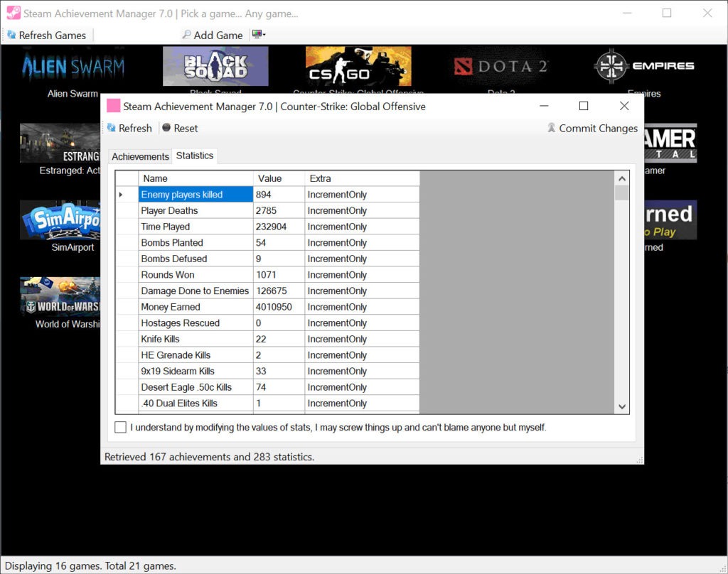The height and width of the screenshot is (574, 728).
Task: Open the Alien Swarm game logo
Action: tap(73, 66)
